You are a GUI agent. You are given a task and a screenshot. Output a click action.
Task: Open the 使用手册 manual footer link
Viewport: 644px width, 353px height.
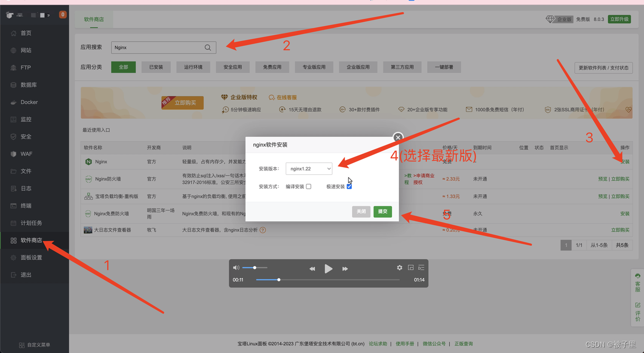405,344
